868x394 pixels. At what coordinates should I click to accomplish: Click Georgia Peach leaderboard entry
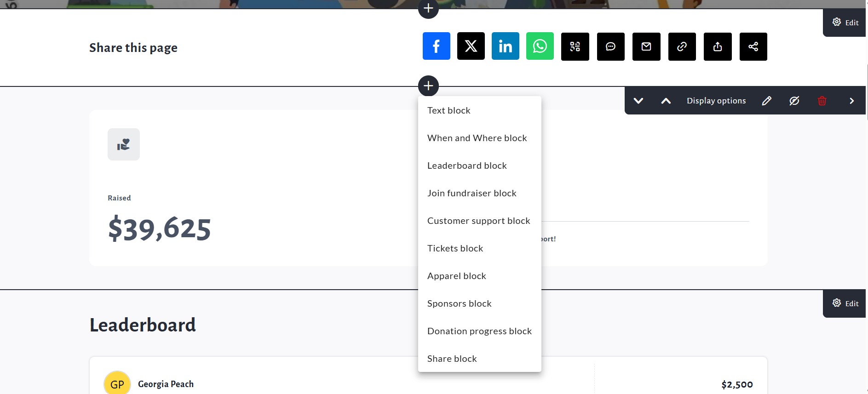click(166, 384)
